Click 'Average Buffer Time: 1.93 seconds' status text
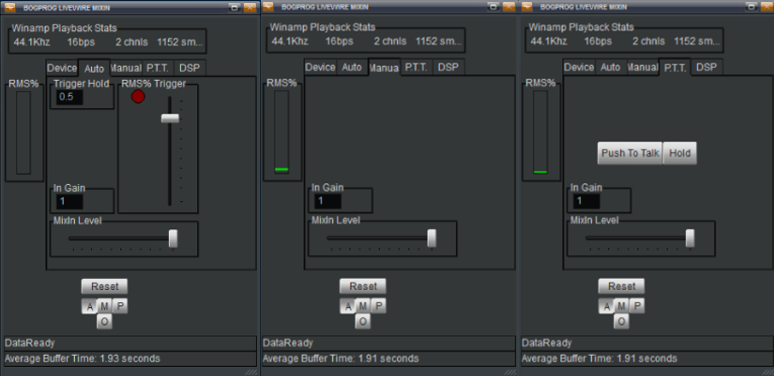 click(x=82, y=359)
